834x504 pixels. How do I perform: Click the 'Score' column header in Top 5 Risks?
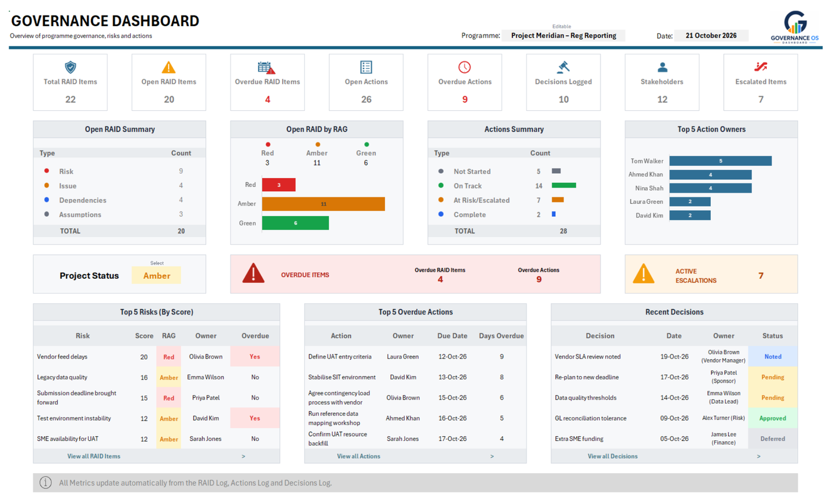[144, 336]
